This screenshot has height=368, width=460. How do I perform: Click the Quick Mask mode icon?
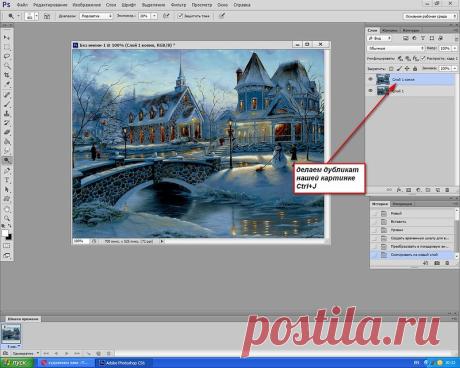pos(7,246)
